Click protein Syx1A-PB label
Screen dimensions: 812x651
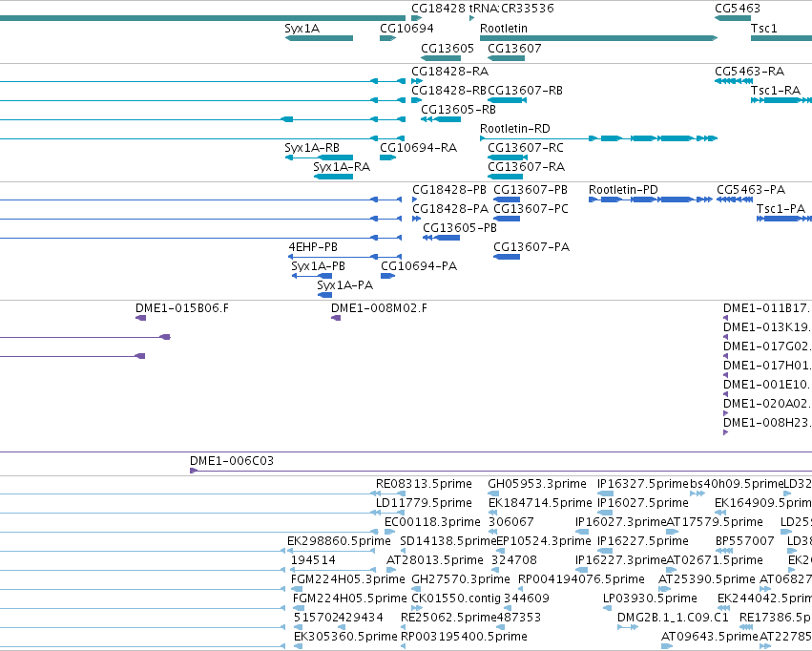(318, 266)
